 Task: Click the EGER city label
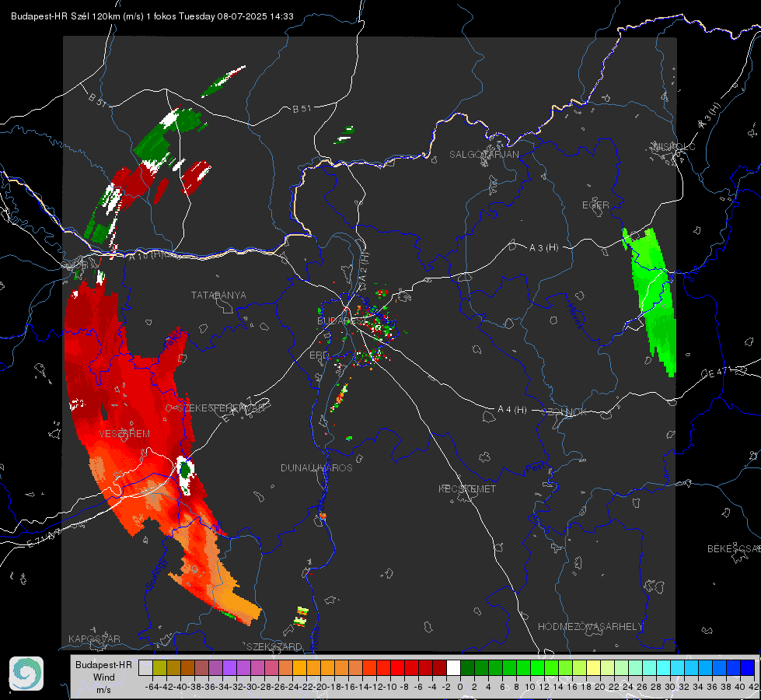[x=595, y=205]
